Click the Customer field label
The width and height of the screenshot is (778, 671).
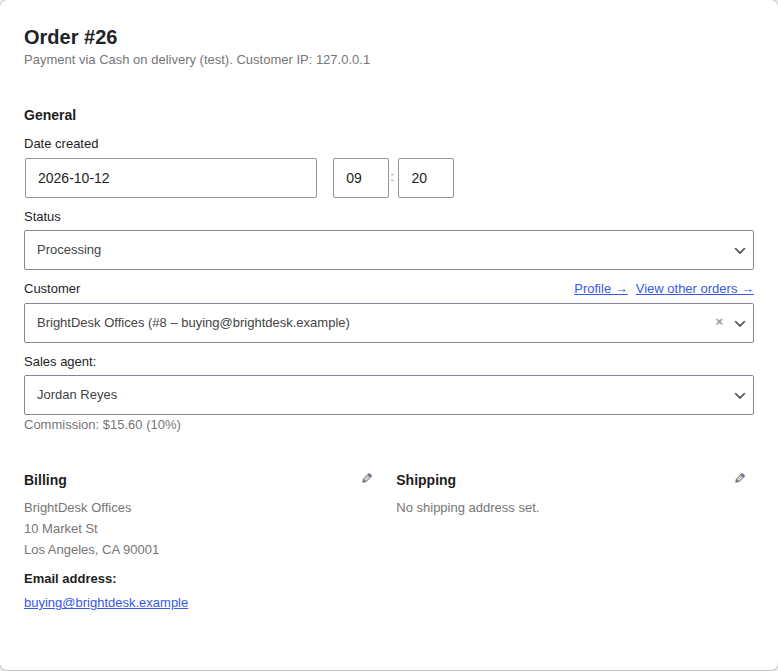coord(52,289)
